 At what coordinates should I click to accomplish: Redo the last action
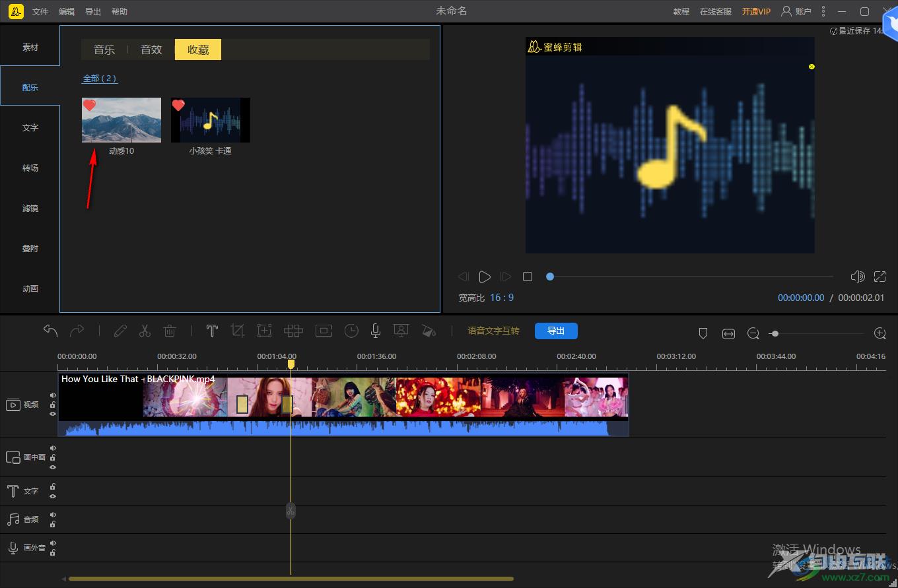coord(77,331)
